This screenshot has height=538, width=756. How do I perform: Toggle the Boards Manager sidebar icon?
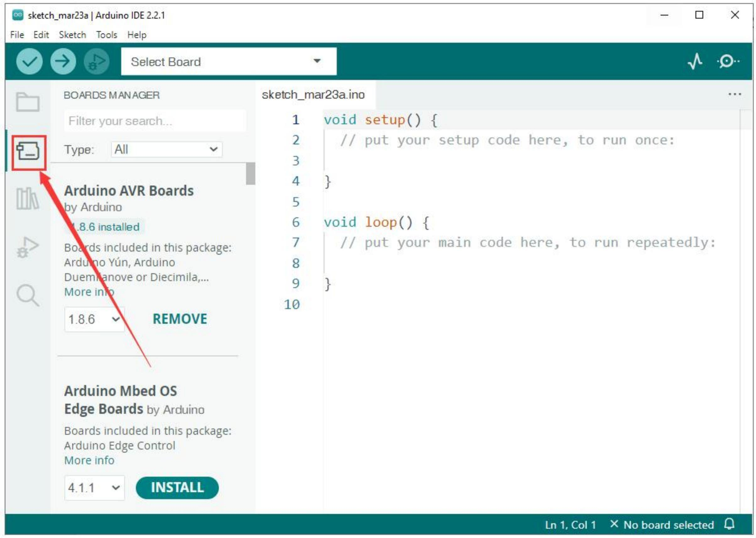(29, 152)
